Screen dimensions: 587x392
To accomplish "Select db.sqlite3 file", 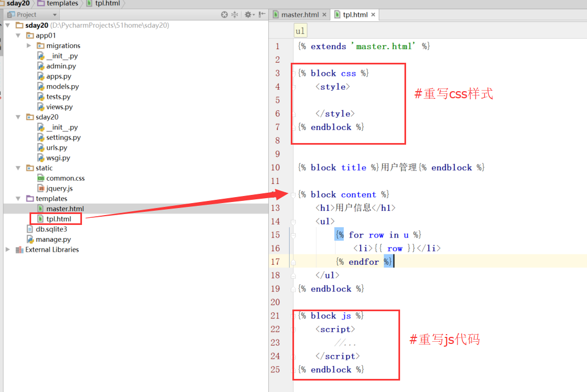I will 51,229.
